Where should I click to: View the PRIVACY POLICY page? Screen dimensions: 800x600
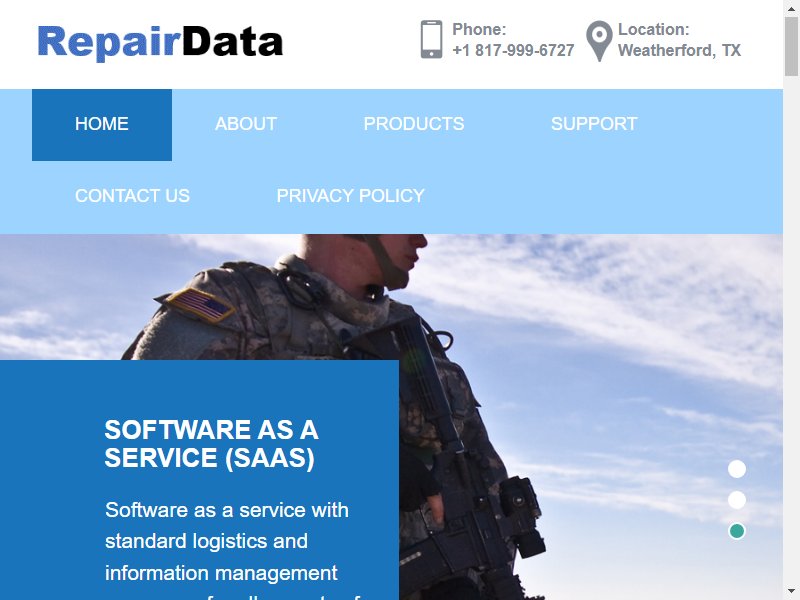(351, 196)
